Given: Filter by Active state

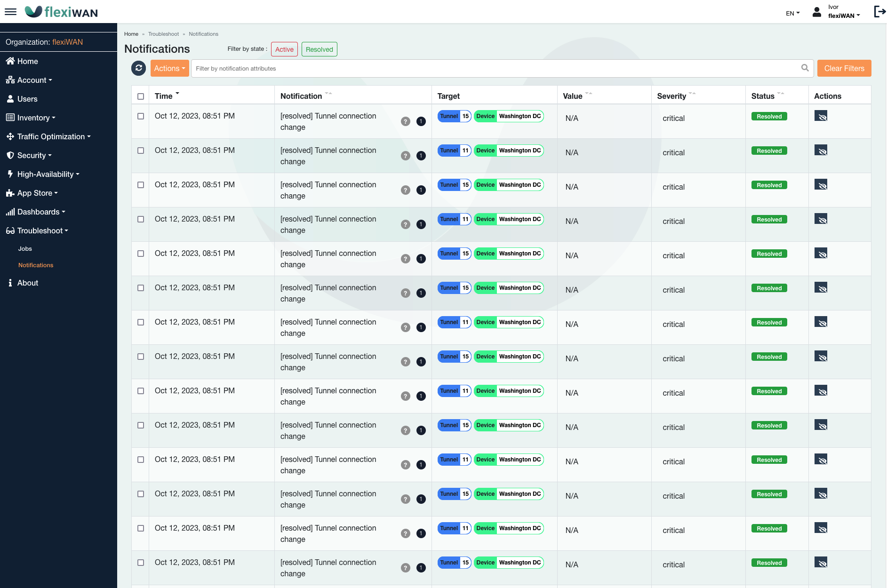Looking at the screenshot, I should pos(284,49).
